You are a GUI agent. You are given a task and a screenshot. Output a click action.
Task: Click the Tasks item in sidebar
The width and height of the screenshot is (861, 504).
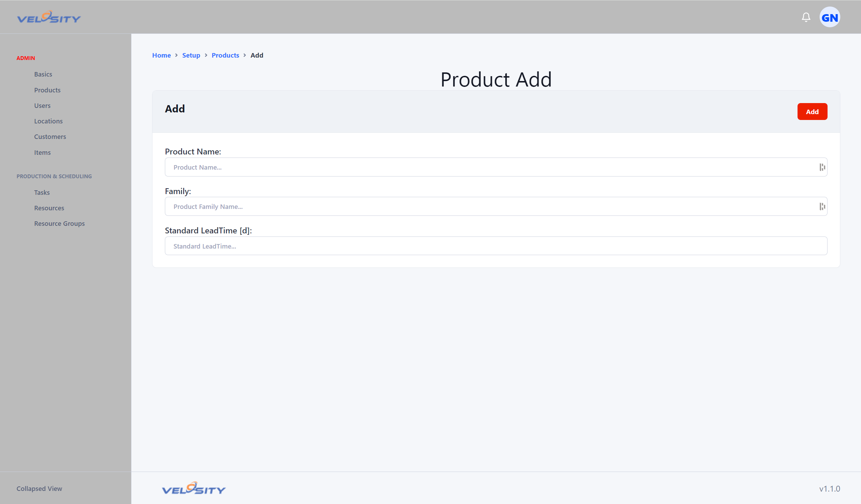pyautogui.click(x=42, y=192)
